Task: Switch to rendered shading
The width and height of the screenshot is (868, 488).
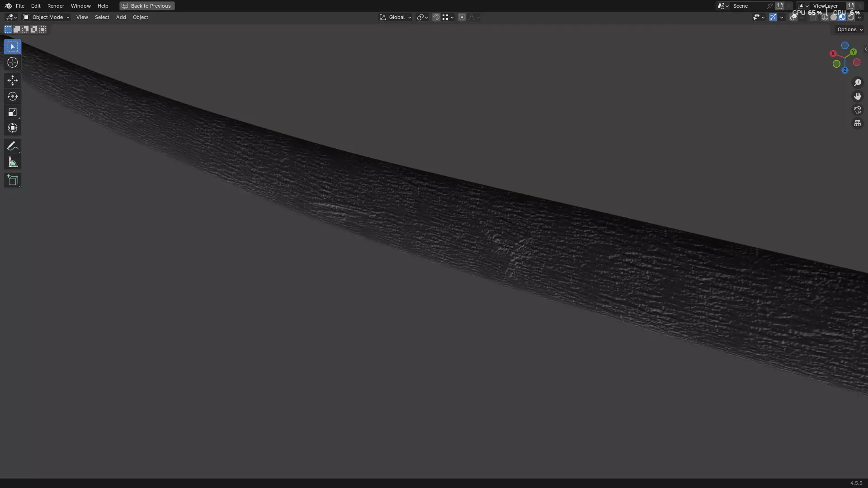Action: (x=851, y=17)
